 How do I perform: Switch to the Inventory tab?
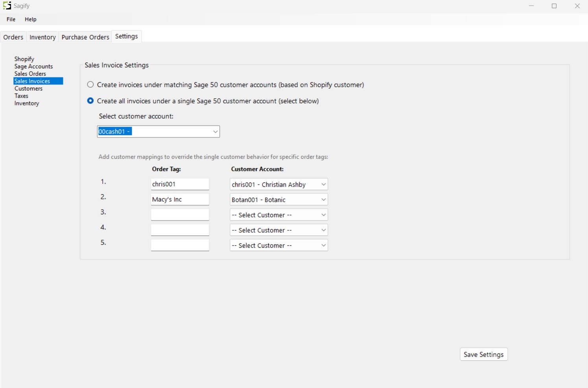pyautogui.click(x=42, y=37)
